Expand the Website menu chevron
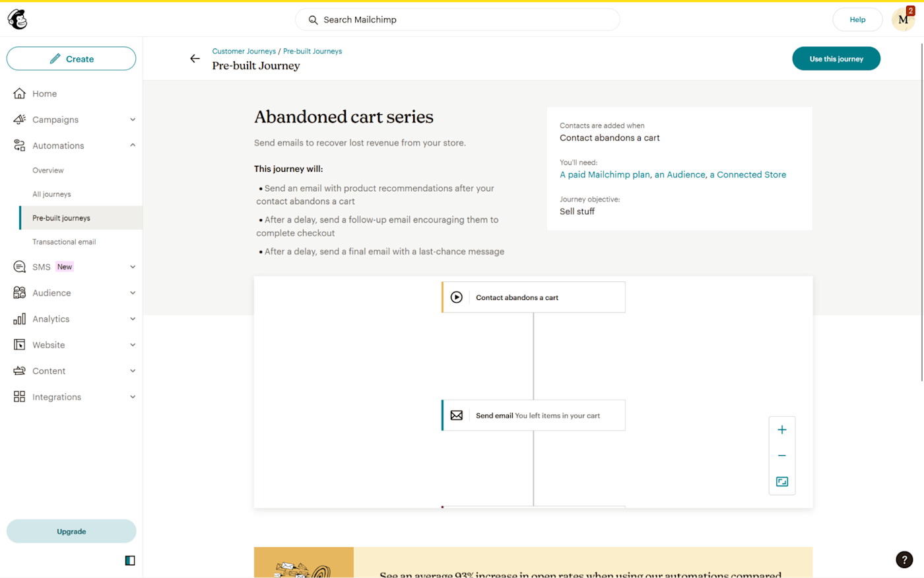924x578 pixels. 133,345
